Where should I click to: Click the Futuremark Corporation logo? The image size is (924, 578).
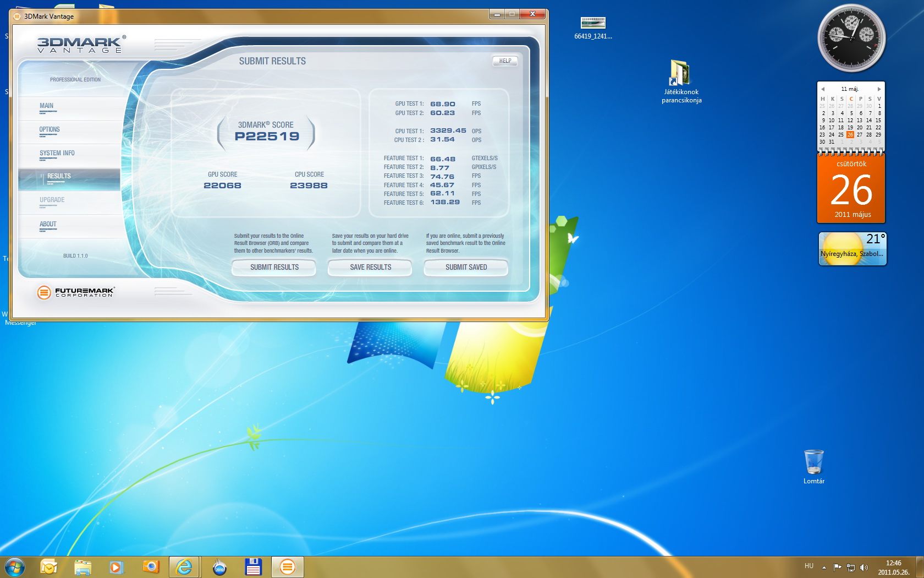point(76,292)
